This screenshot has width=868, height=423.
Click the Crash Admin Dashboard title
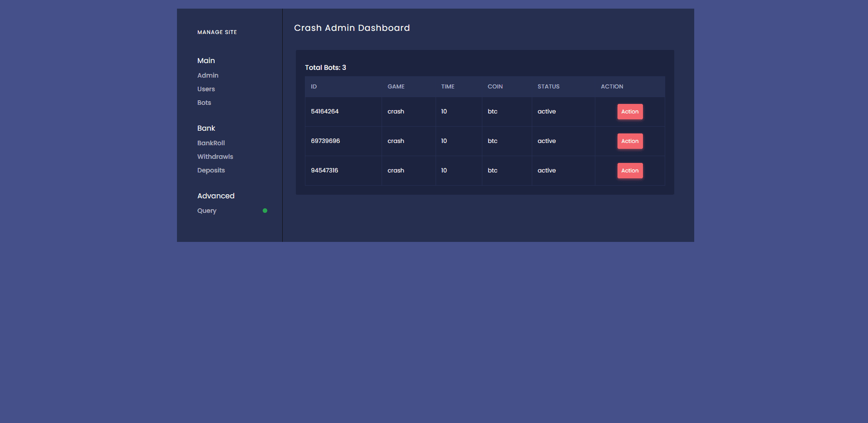pos(352,28)
